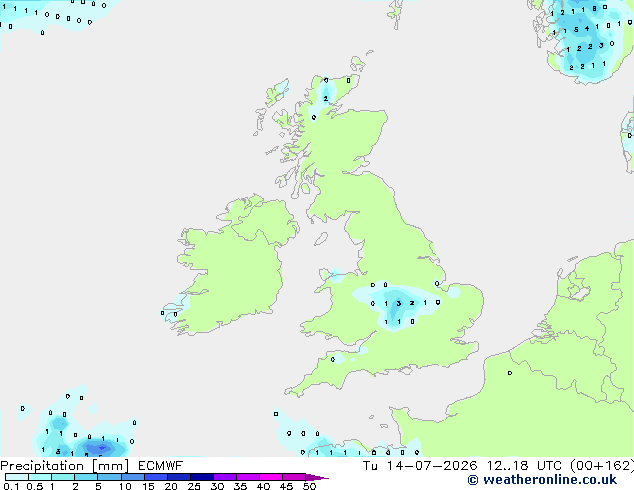The height and width of the screenshot is (490, 634).
Task: Pick the 0.1–0.5 mm legend swatch
Action: pyautogui.click(x=17, y=477)
